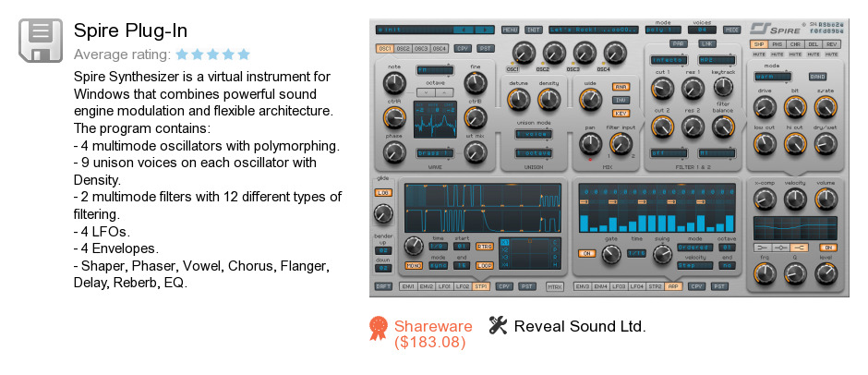Open the poly 1 mode selector
Screen dimensions: 868x375
coord(663,30)
